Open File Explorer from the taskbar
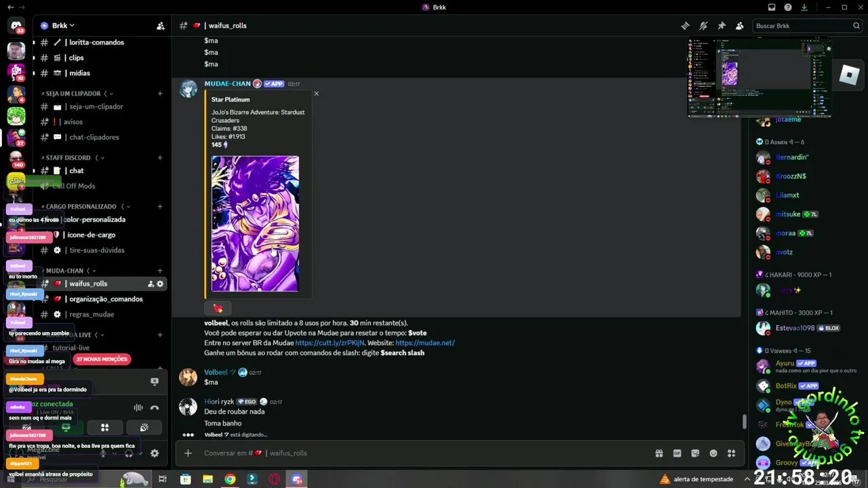This screenshot has height=488, width=868. [208, 479]
